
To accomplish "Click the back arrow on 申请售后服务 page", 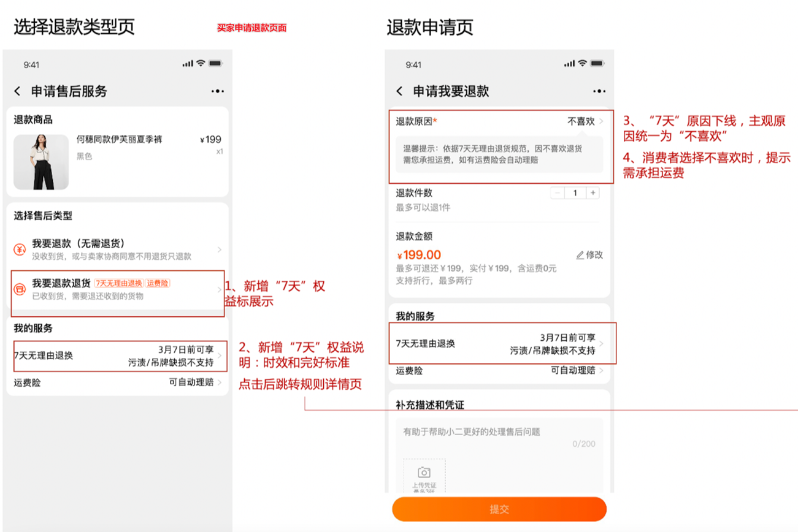I will (x=15, y=90).
